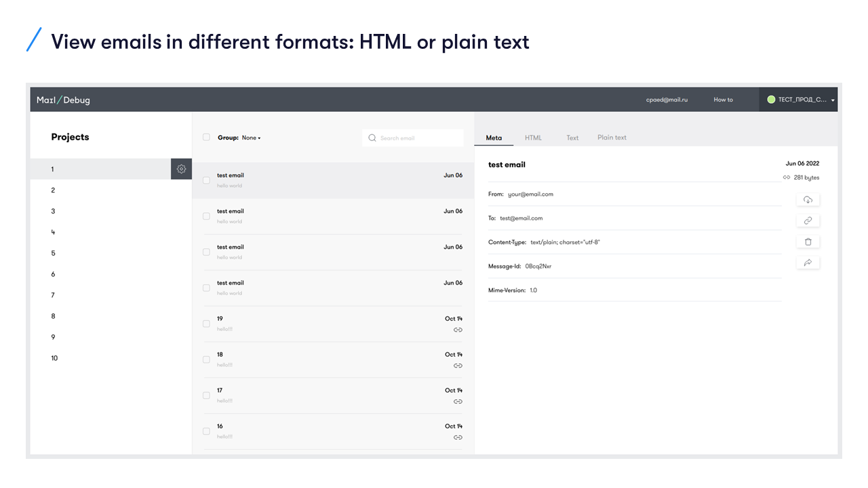Select project 5 in Projects list

(111, 253)
